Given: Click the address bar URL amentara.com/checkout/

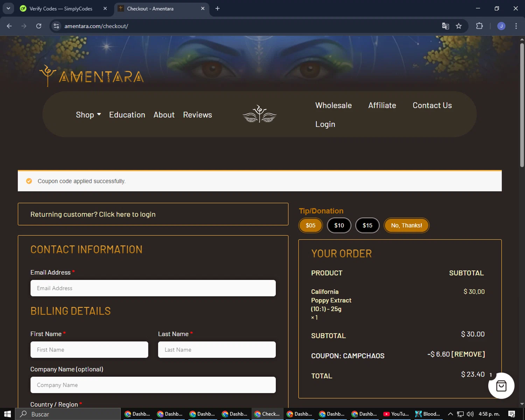Looking at the screenshot, I should click(x=96, y=26).
